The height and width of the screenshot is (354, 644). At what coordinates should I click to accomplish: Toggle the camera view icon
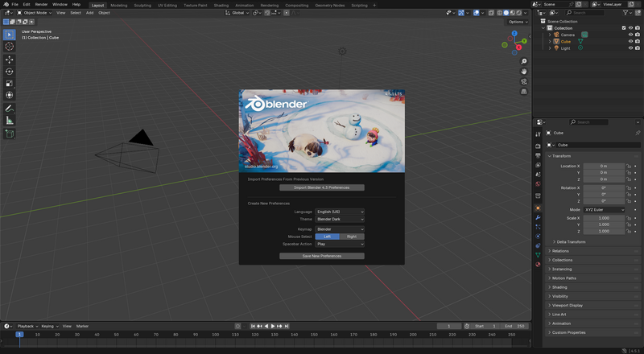[524, 81]
